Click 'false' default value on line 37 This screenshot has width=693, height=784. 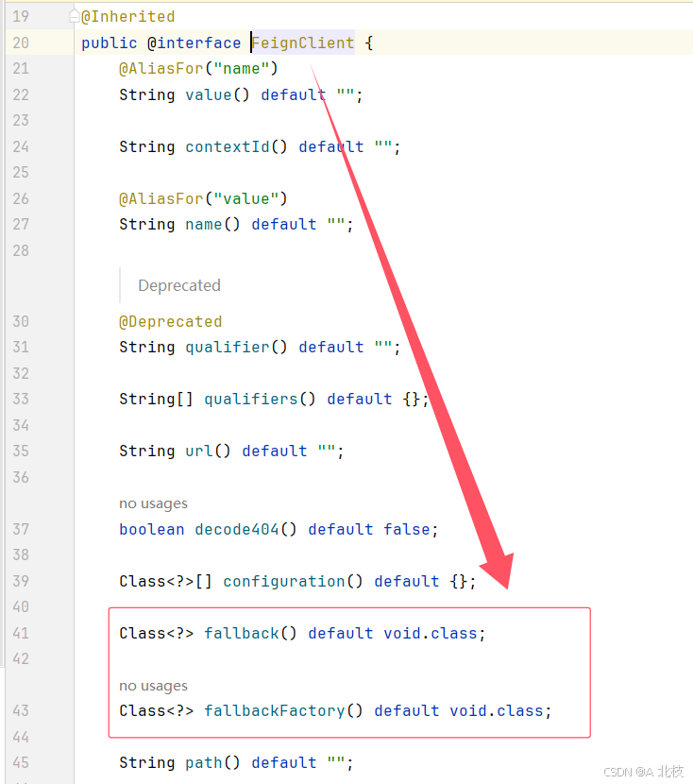pyautogui.click(x=406, y=530)
